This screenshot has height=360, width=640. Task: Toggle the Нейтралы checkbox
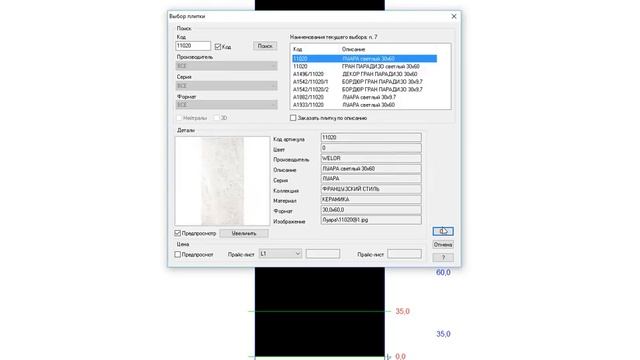pos(179,118)
